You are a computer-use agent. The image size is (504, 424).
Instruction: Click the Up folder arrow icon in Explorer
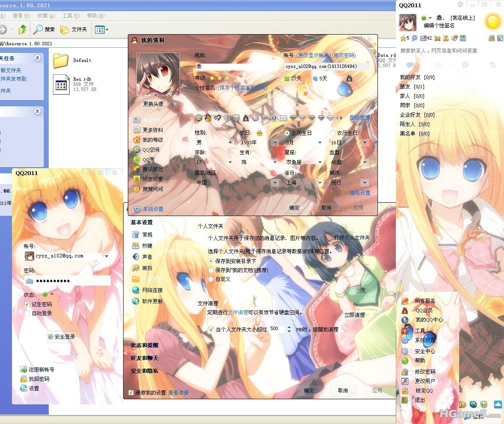[x=23, y=29]
